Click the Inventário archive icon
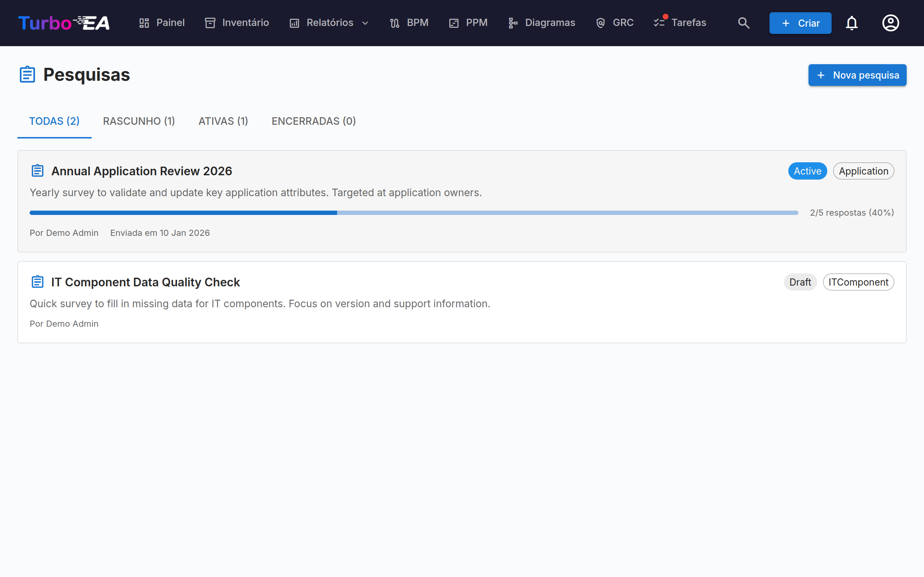The image size is (924, 577). [x=210, y=23]
